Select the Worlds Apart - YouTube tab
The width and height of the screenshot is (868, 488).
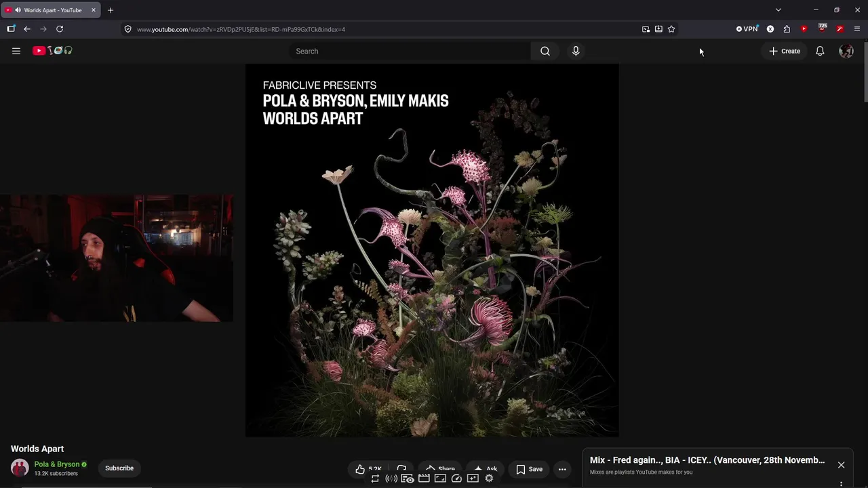tap(52, 10)
